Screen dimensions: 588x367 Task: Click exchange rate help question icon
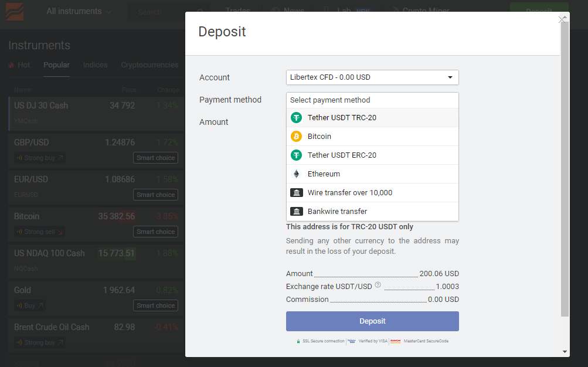[378, 285]
